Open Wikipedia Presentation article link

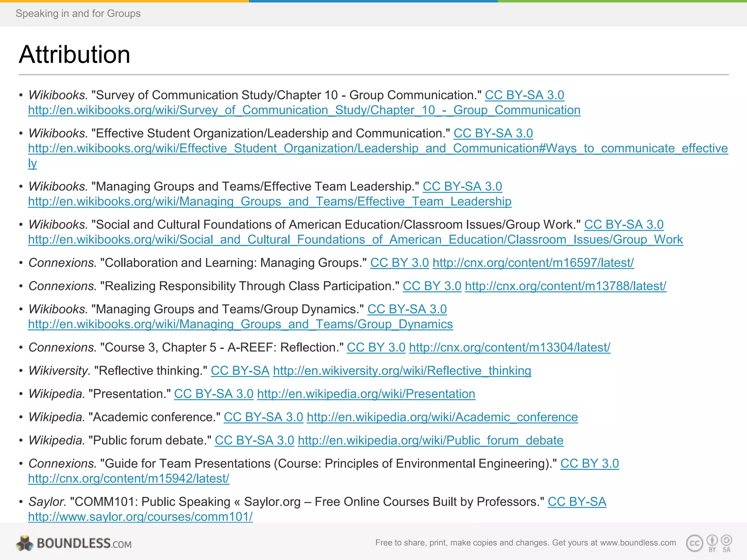pos(366,394)
